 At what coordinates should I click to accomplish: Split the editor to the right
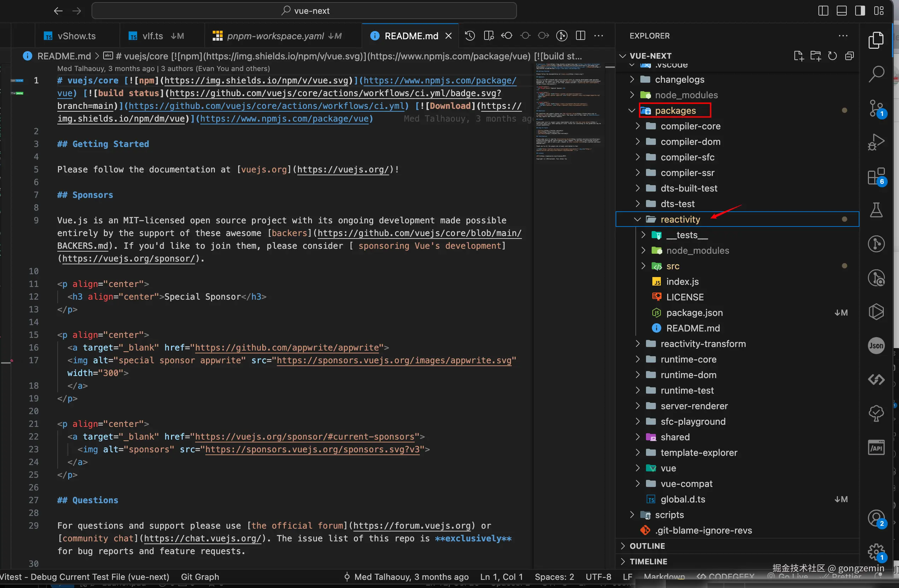coord(580,36)
